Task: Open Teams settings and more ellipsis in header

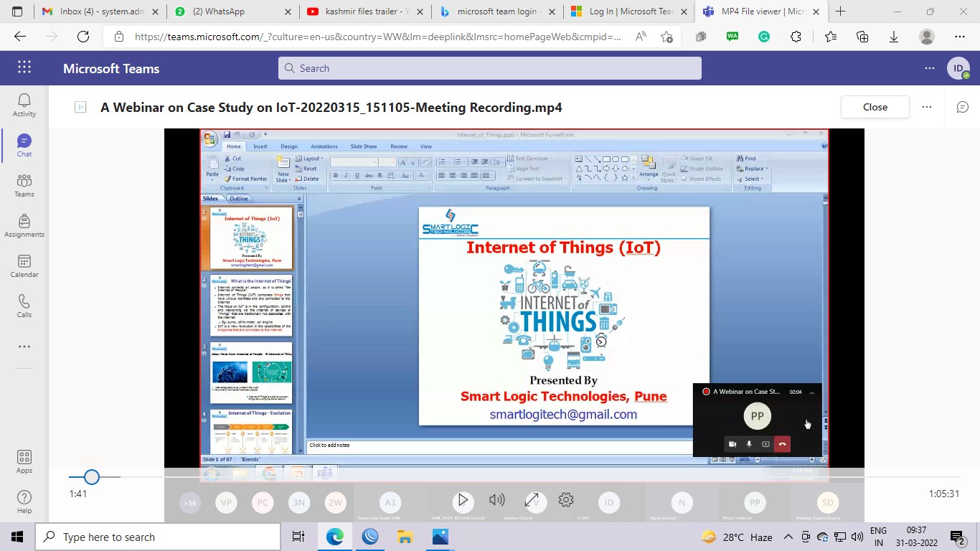Action: pos(930,68)
